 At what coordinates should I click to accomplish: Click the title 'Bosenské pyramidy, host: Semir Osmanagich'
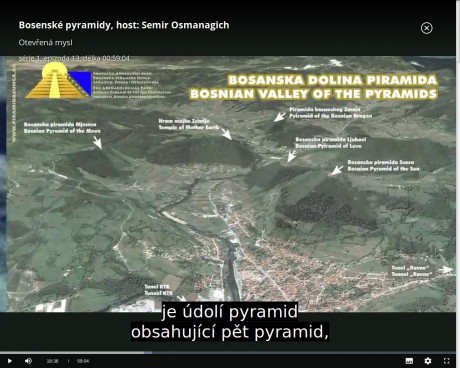[x=124, y=25]
